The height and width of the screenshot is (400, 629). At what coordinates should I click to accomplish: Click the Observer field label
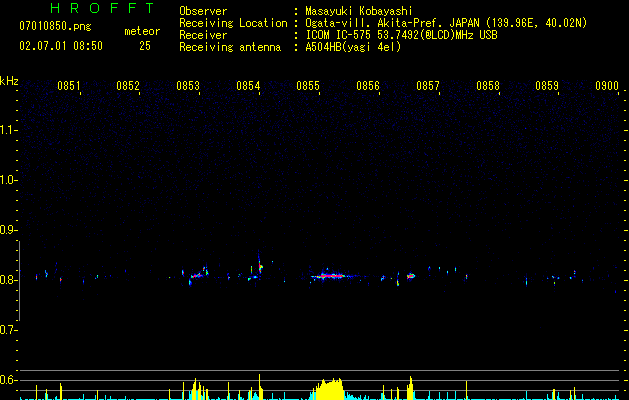203,11
